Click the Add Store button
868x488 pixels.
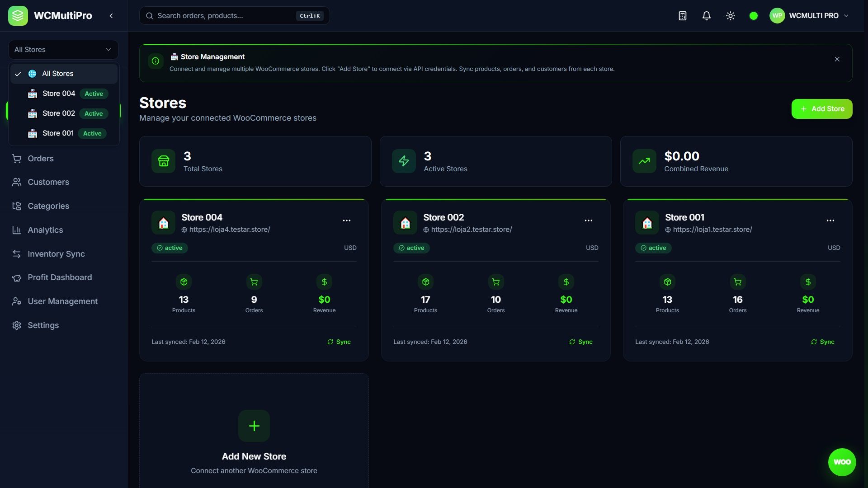click(822, 109)
